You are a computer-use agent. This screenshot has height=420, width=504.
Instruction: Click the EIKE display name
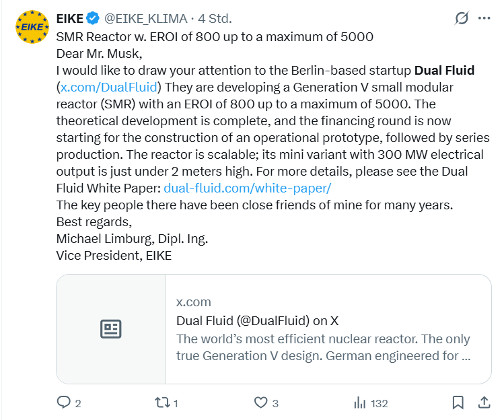tap(69, 18)
